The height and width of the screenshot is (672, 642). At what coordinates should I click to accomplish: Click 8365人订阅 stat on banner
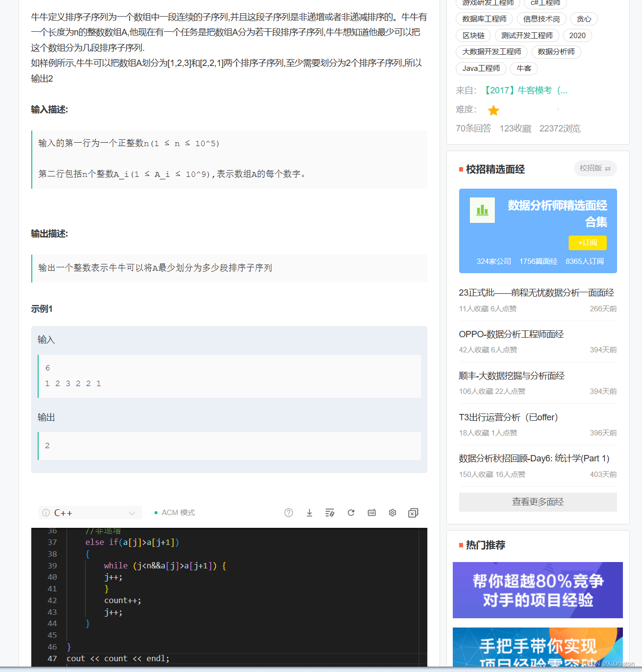585,261
